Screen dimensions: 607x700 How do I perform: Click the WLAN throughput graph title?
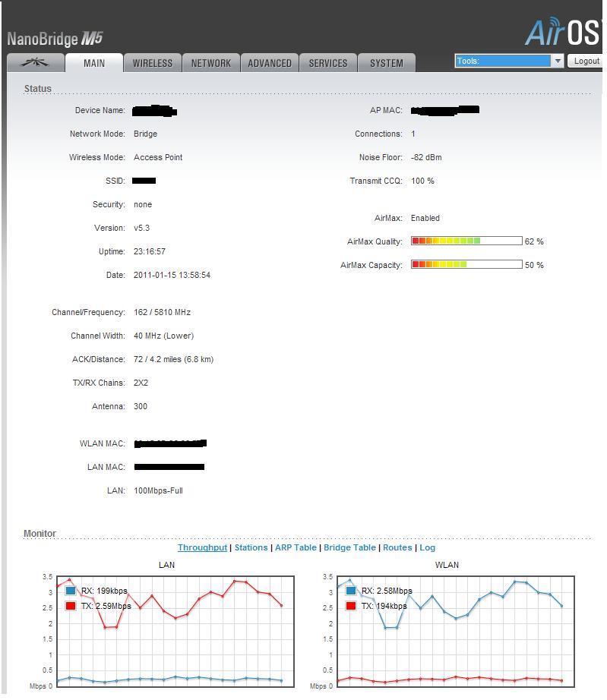pos(447,565)
